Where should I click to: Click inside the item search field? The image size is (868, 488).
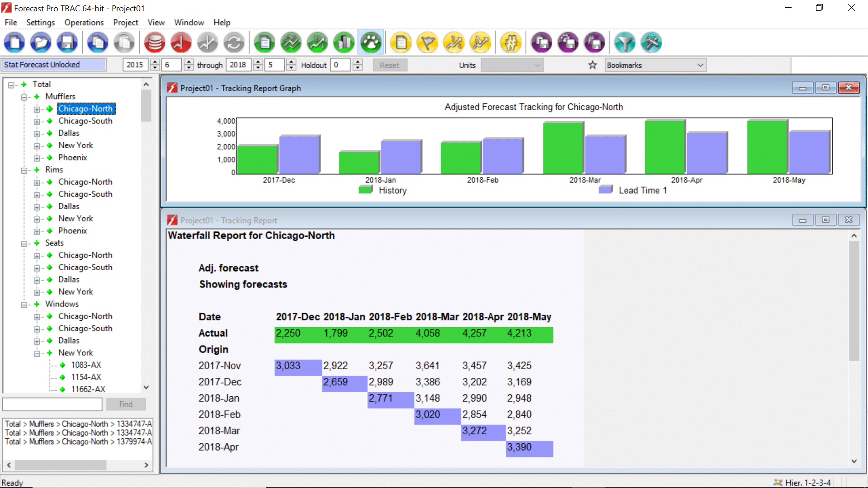(52, 404)
